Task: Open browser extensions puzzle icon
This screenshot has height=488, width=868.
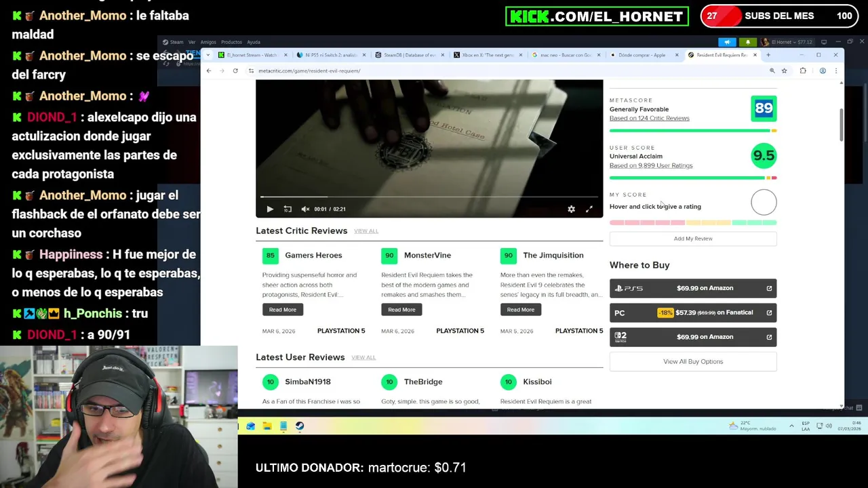Action: pyautogui.click(x=803, y=70)
